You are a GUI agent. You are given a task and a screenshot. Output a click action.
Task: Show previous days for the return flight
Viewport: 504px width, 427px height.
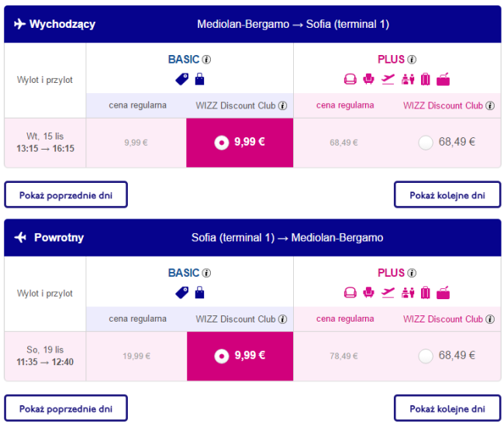66,408
